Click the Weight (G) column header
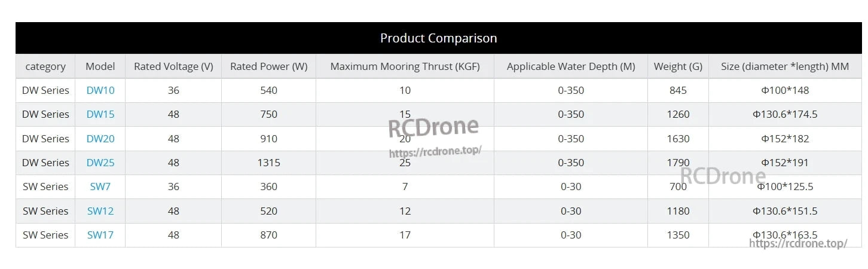The height and width of the screenshot is (269, 868). (x=678, y=66)
